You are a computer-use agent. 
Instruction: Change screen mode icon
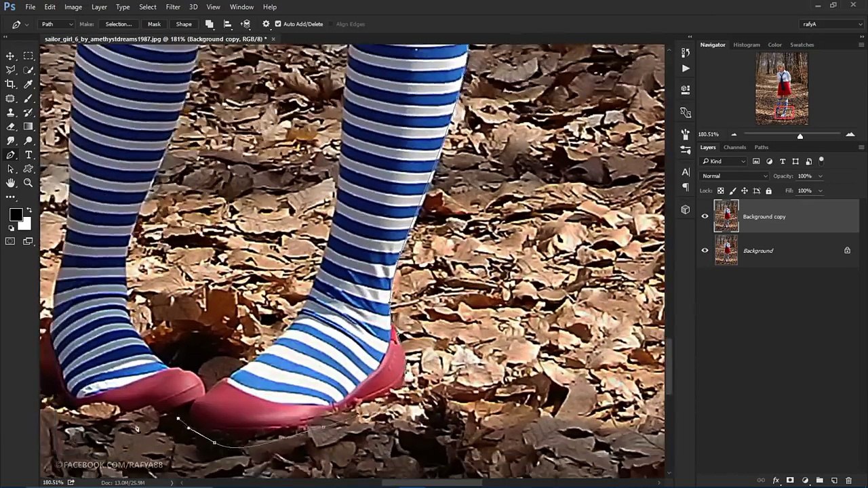click(x=28, y=241)
